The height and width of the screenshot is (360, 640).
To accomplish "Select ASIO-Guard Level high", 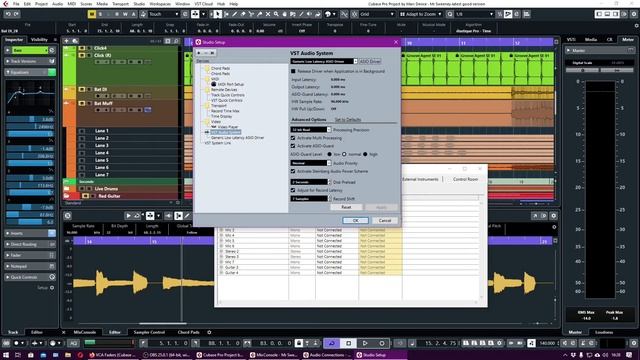I will [x=365, y=154].
